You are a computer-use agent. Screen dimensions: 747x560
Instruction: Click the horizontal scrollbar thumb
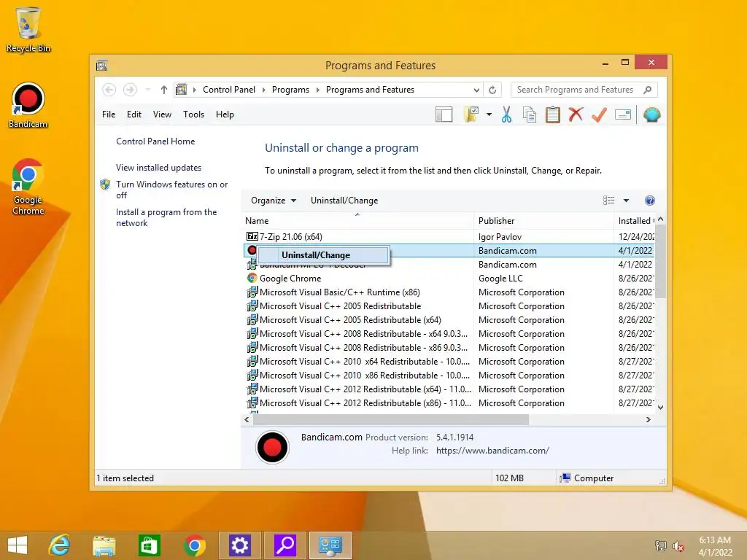391,419
